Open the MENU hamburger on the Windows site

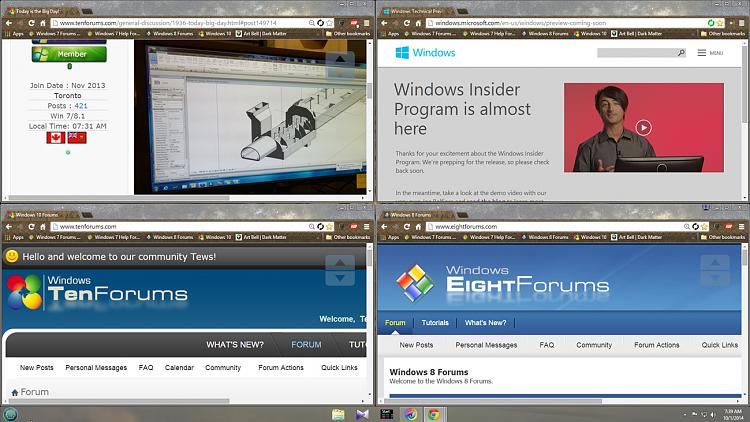(x=710, y=53)
